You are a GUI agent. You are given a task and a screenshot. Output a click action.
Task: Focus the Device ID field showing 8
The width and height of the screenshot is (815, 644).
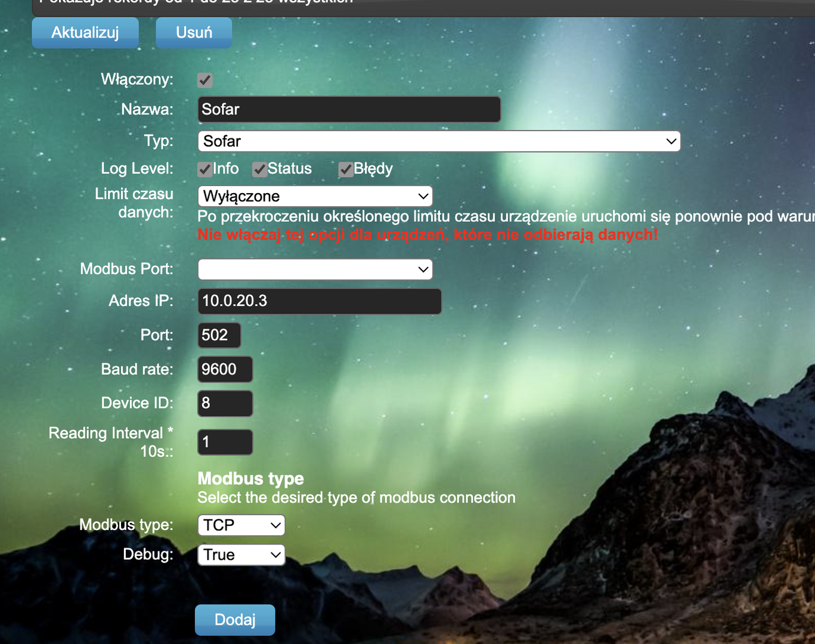pos(225,403)
